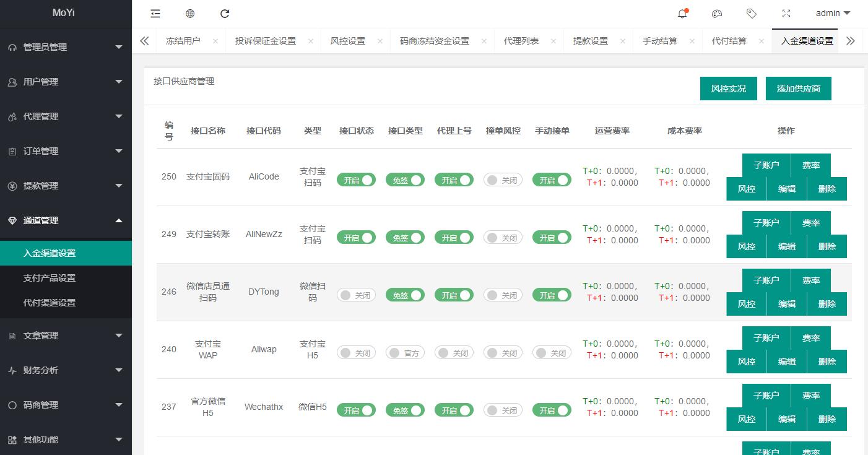Expand the 订单管理 menu
868x455 pixels.
click(x=119, y=151)
